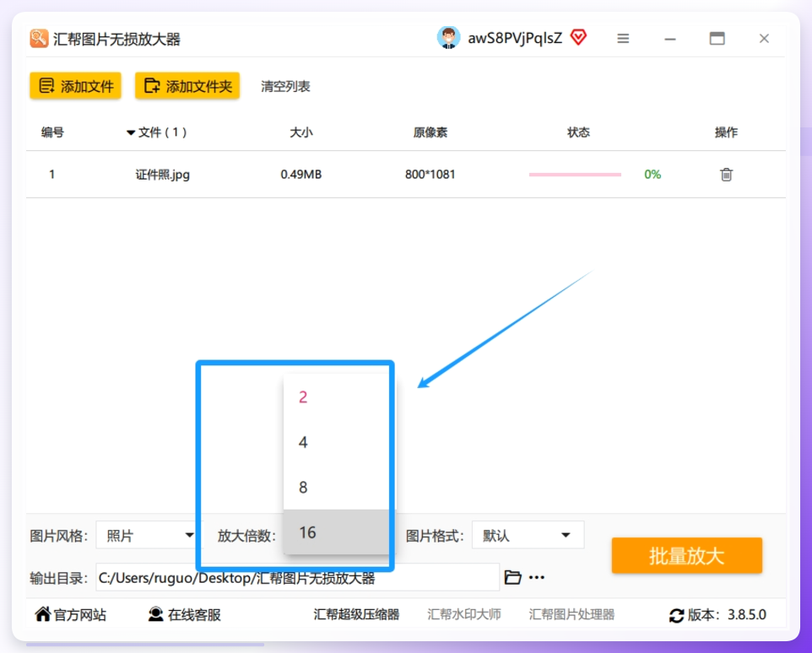Check for updates via refresh icon

676,615
